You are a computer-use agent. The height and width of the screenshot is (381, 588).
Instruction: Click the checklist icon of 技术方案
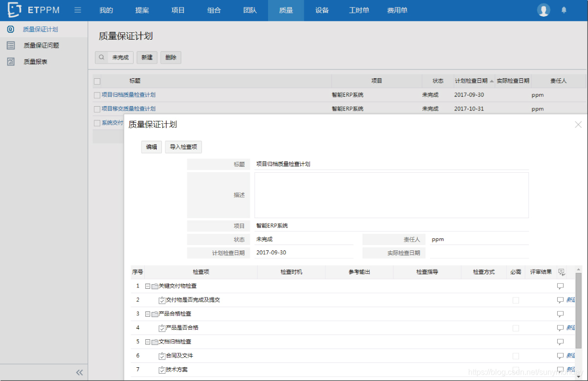tap(162, 370)
